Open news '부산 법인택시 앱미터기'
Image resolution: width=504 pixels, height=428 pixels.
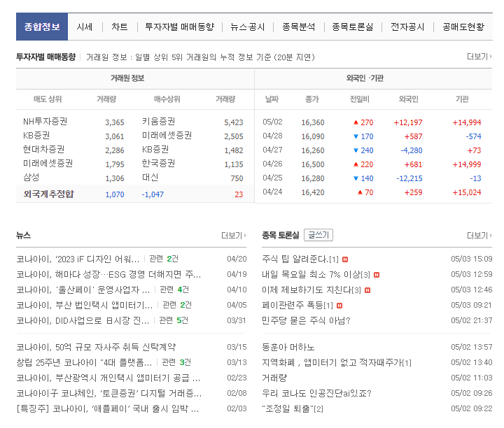[x=85, y=305]
